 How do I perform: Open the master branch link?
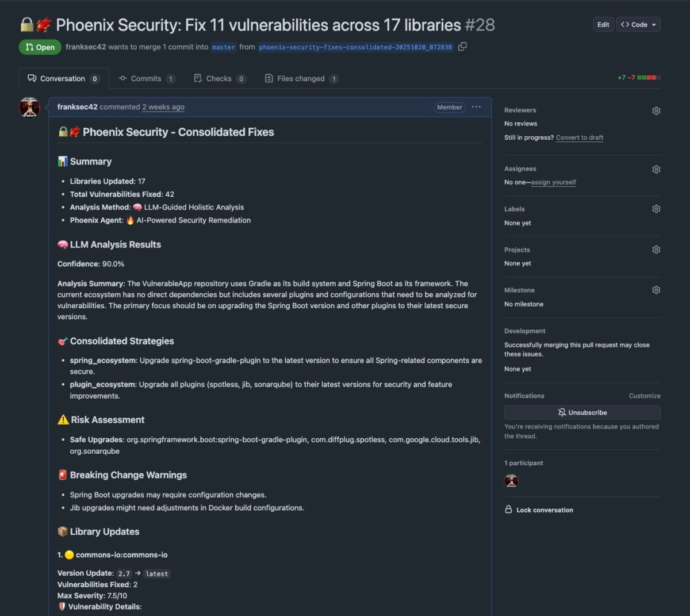(223, 47)
